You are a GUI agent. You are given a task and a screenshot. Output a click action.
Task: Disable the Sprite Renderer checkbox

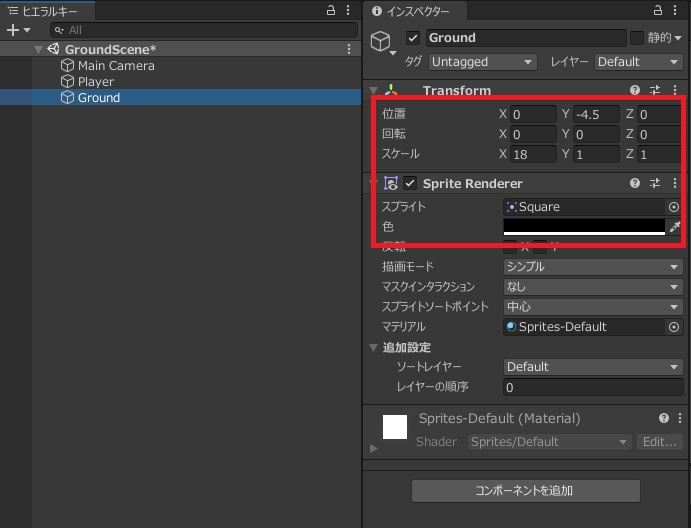pyautogui.click(x=410, y=183)
